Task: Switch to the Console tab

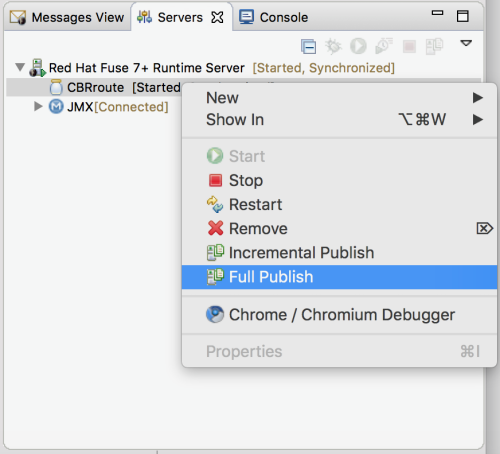Action: pyautogui.click(x=274, y=17)
